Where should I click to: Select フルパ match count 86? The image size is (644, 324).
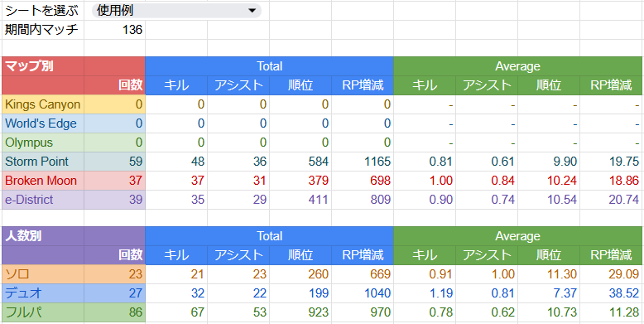click(x=114, y=312)
